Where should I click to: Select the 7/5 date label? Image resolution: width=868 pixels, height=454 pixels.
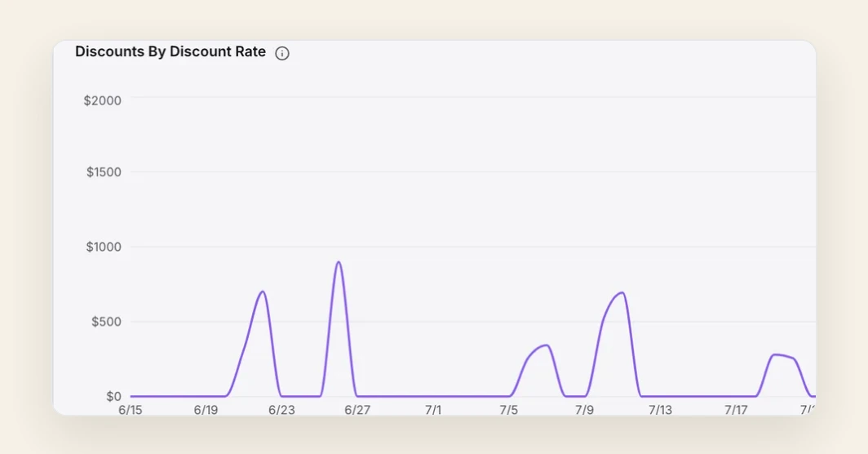point(509,410)
